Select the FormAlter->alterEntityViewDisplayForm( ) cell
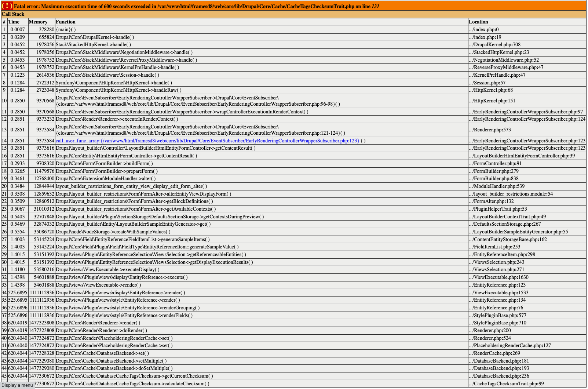The height and width of the screenshot is (389, 588). 262,194
